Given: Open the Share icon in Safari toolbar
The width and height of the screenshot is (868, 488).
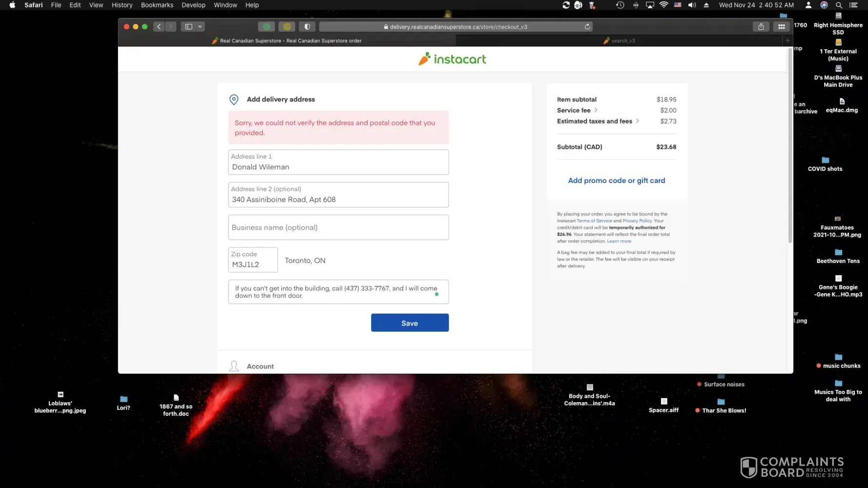Looking at the screenshot, I should (x=761, y=27).
